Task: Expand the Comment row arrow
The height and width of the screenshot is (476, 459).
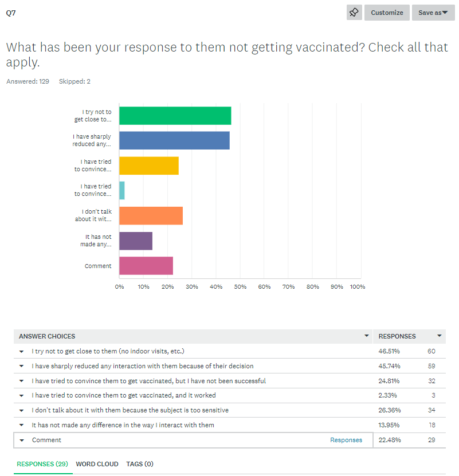Action: click(22, 440)
